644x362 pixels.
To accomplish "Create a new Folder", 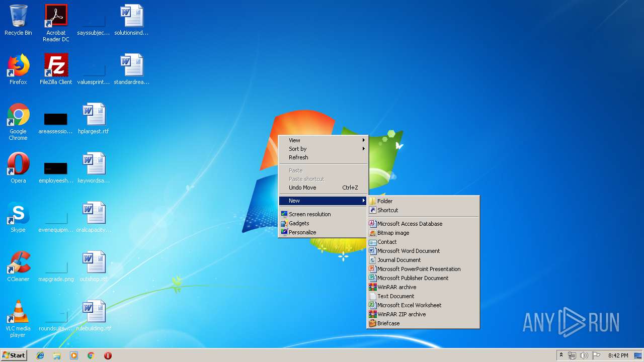I will [423, 201].
